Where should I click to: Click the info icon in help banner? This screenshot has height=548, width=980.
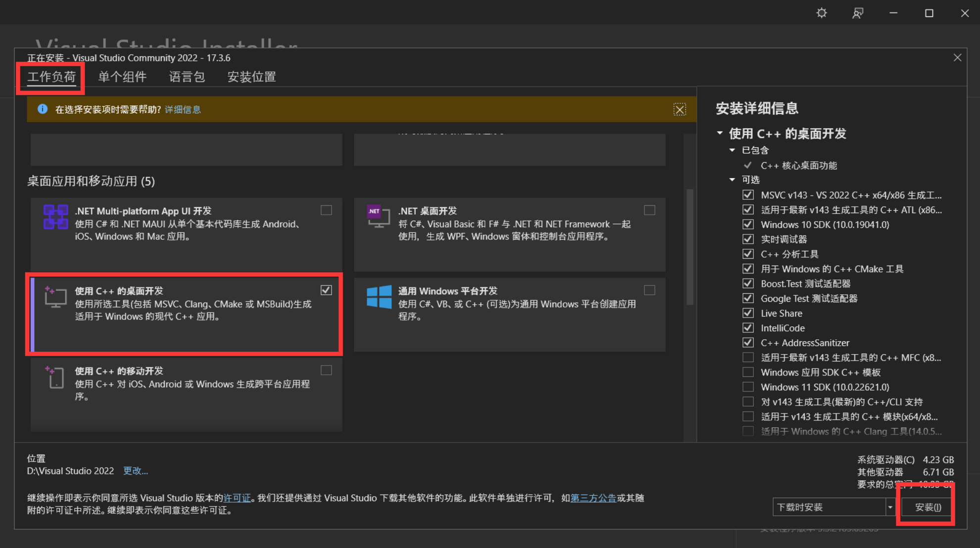click(43, 109)
